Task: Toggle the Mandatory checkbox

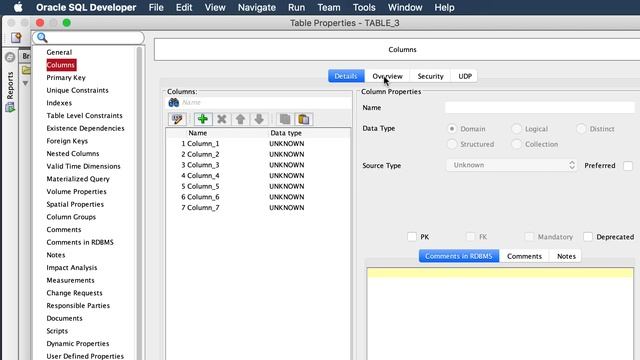Action: coord(529,237)
